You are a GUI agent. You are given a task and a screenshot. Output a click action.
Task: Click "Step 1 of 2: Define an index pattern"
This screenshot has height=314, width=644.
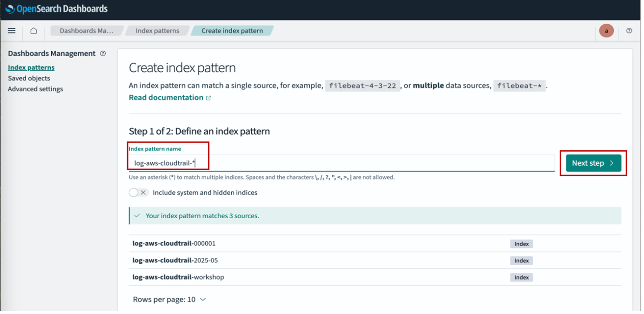(199, 131)
